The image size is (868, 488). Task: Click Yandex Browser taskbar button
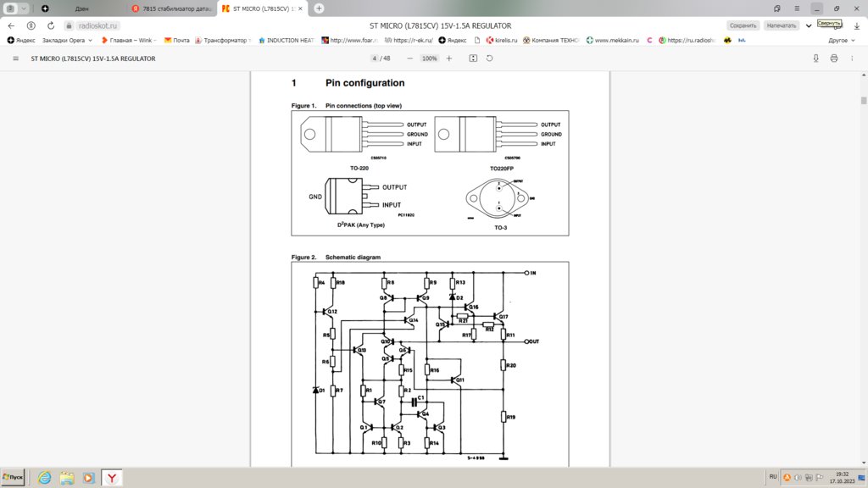[111, 478]
